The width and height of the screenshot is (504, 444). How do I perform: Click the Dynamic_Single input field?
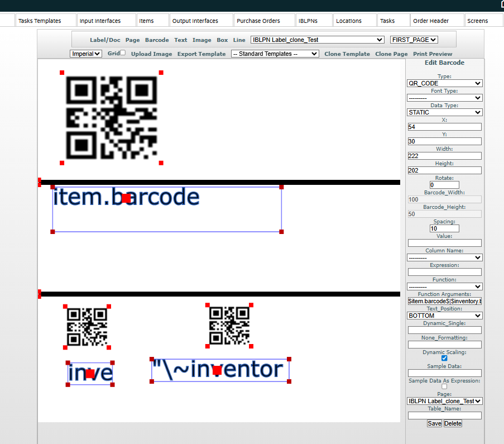(x=444, y=330)
